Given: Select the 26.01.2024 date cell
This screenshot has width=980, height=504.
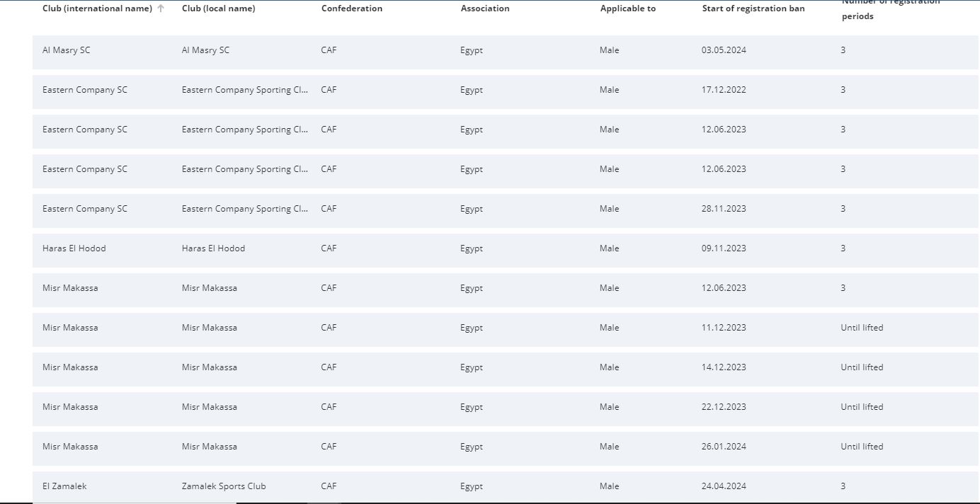Looking at the screenshot, I should (724, 447).
